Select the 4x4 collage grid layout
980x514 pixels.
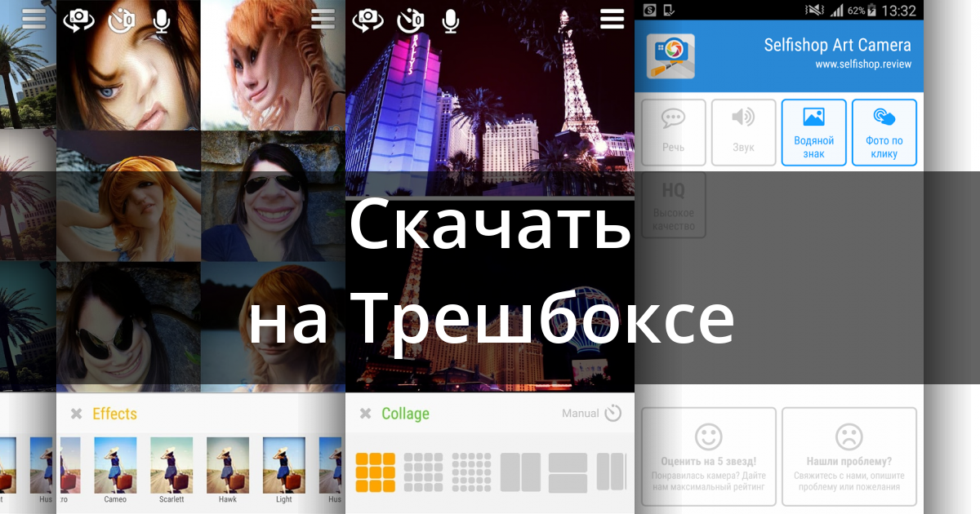click(x=424, y=472)
